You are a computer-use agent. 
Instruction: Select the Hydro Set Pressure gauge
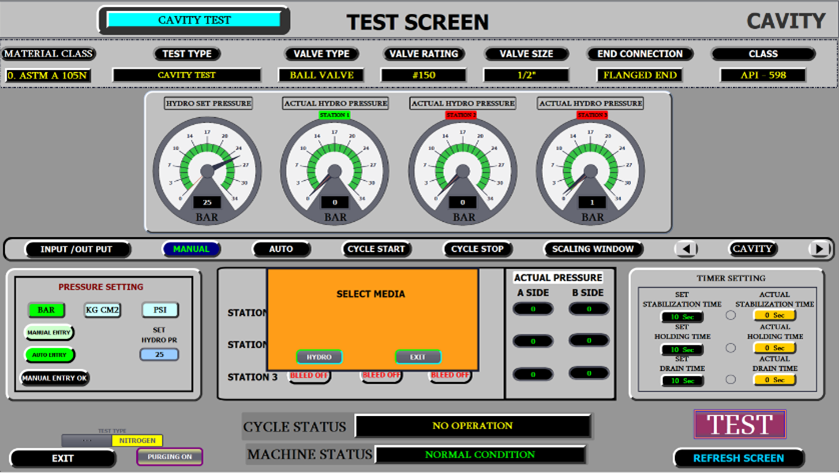[207, 171]
